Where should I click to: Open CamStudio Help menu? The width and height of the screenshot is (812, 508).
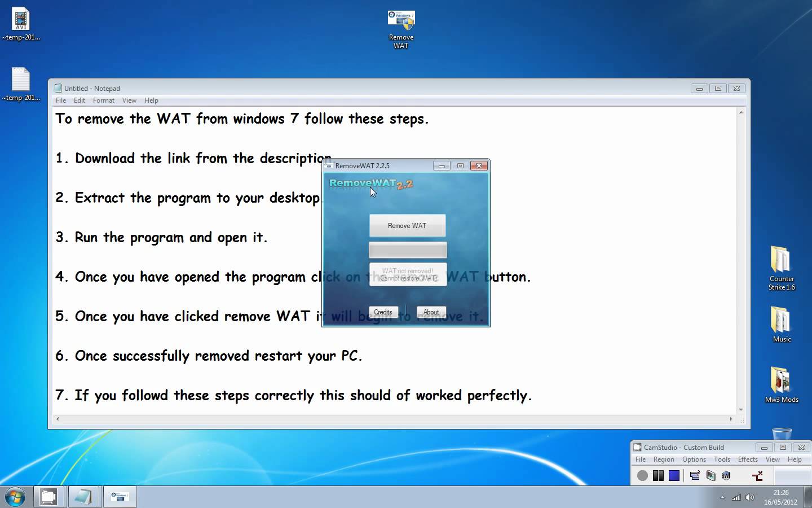795,459
